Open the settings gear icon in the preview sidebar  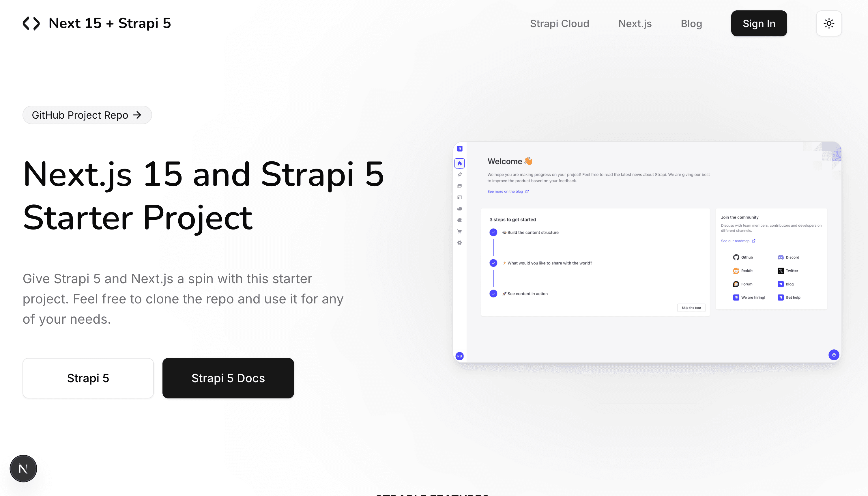click(459, 243)
